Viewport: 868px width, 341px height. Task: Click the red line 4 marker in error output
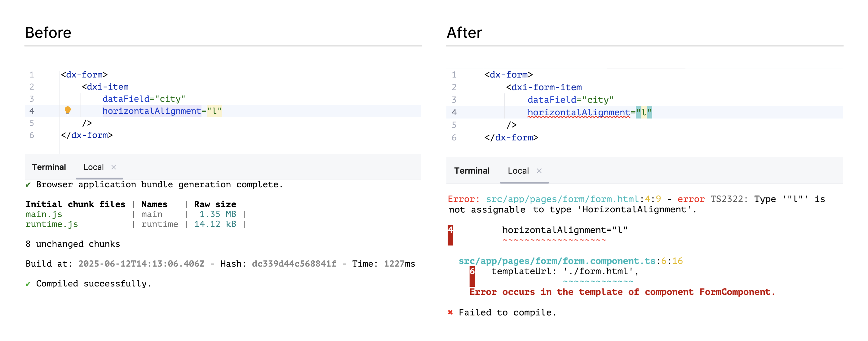click(x=450, y=235)
